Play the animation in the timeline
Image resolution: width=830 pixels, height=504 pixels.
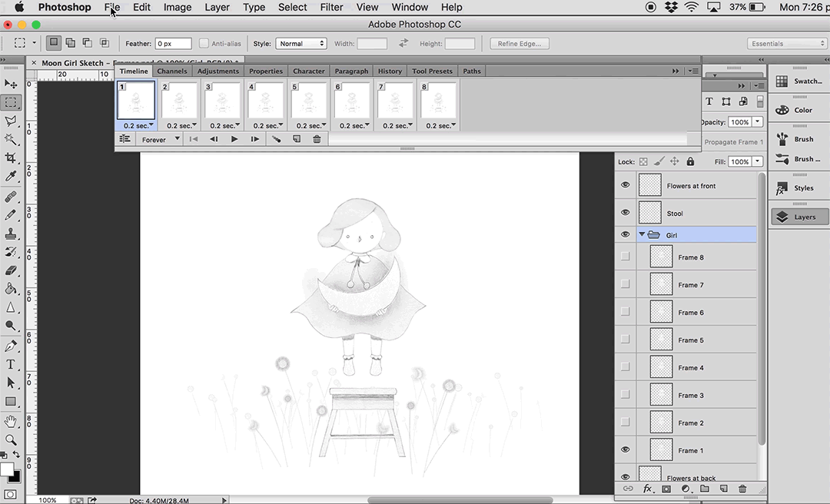click(x=234, y=139)
